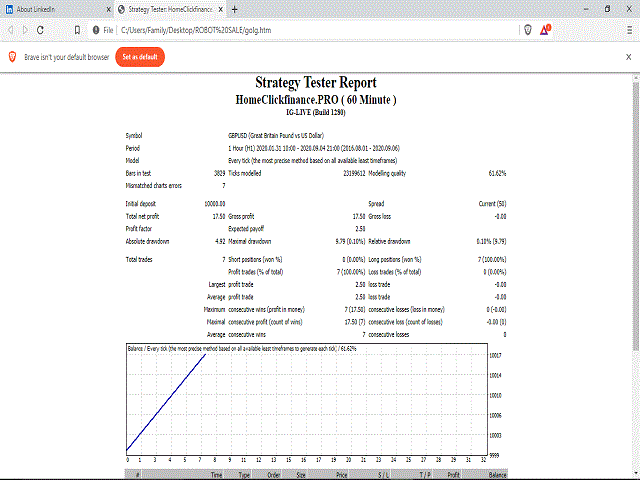This screenshot has height=480, width=640.
Task: Click the Maximal drawdown label
Action: pyautogui.click(x=249, y=241)
